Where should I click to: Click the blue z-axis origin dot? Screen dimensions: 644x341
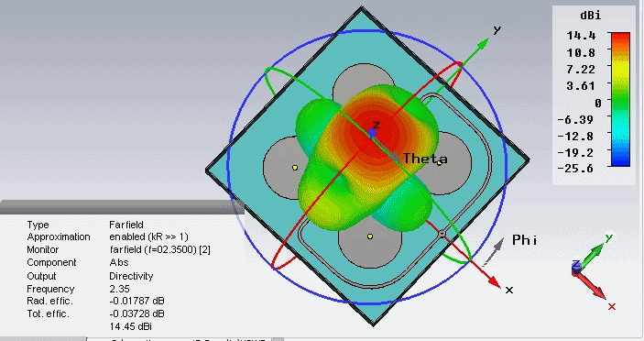[372, 133]
